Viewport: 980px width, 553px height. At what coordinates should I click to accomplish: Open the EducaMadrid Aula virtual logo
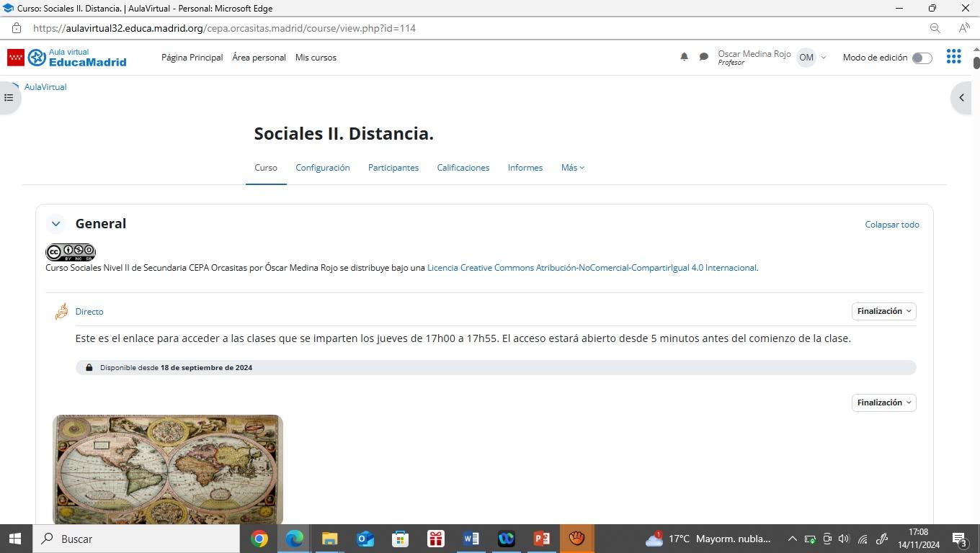[67, 58]
